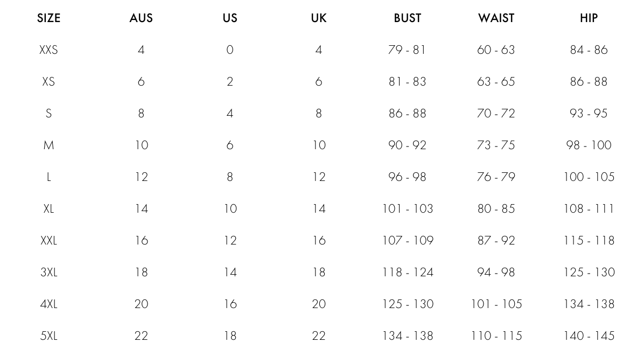Click the WAIST column header

(496, 18)
